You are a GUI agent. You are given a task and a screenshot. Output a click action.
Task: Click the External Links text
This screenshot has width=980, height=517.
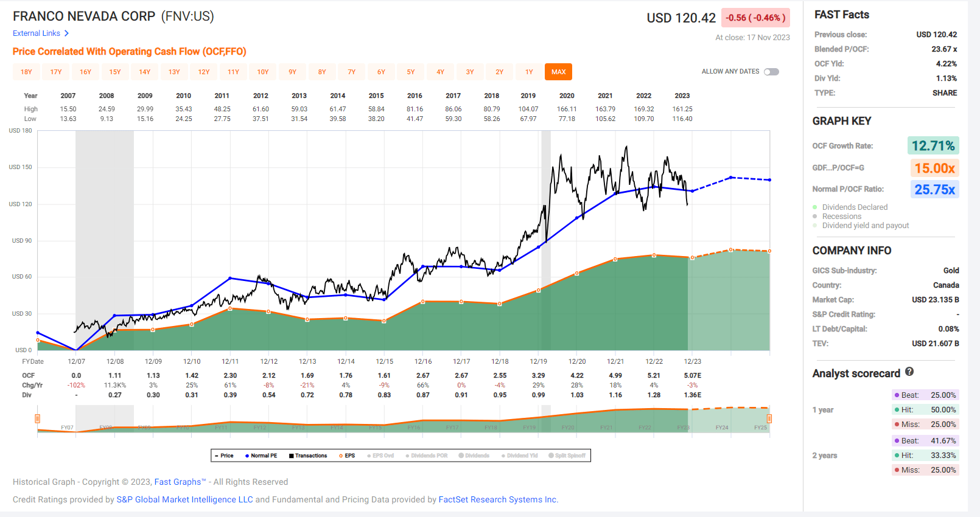(x=37, y=33)
